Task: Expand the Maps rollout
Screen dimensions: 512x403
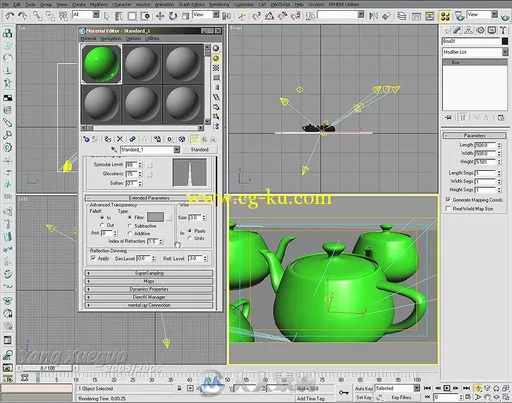Action: 149,281
